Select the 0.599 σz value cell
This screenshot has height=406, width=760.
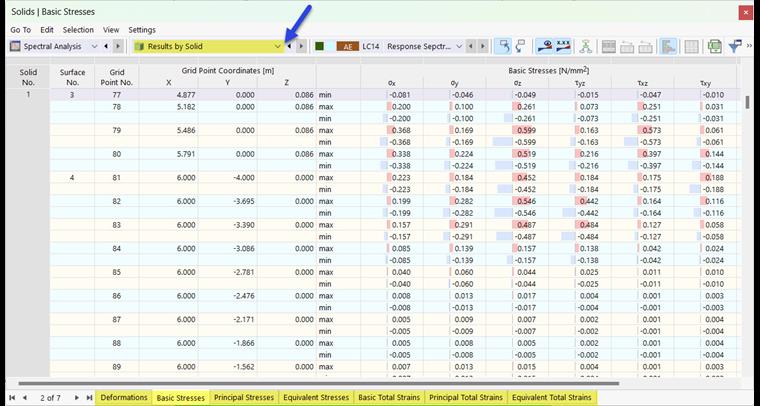517,130
